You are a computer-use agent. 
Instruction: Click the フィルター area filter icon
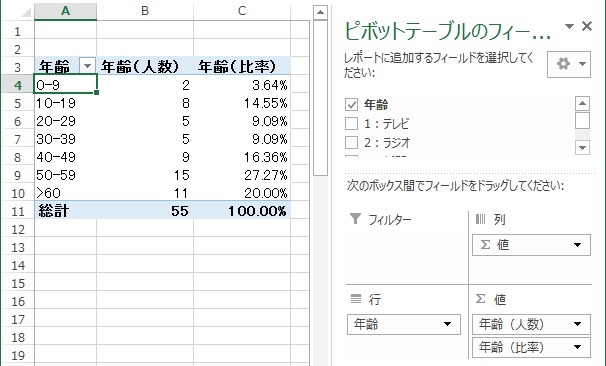355,219
